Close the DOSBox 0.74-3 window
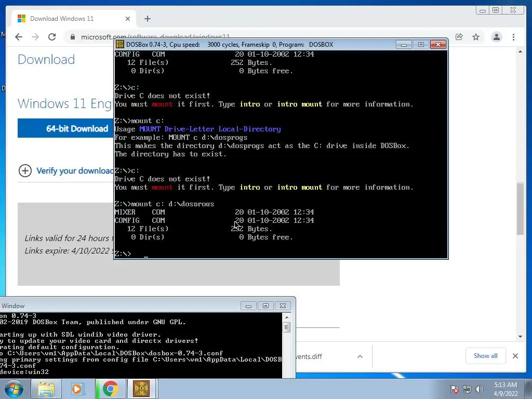532x399 pixels. pos(438,45)
